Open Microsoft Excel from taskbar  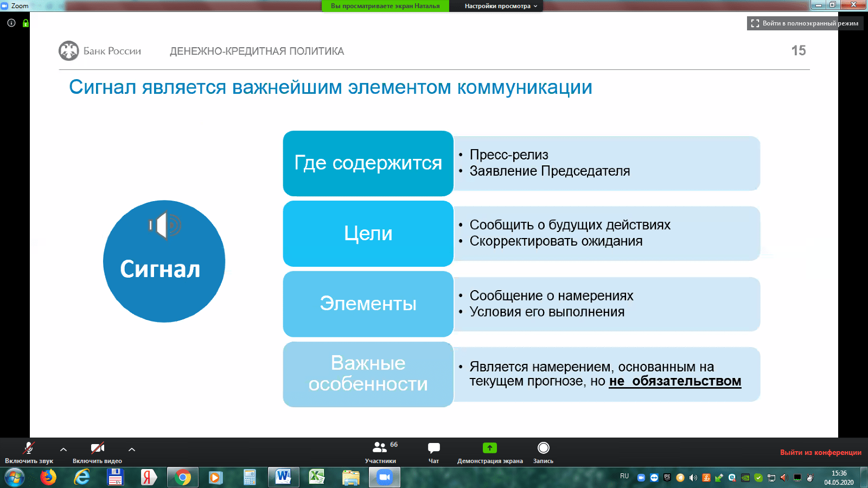(x=317, y=477)
